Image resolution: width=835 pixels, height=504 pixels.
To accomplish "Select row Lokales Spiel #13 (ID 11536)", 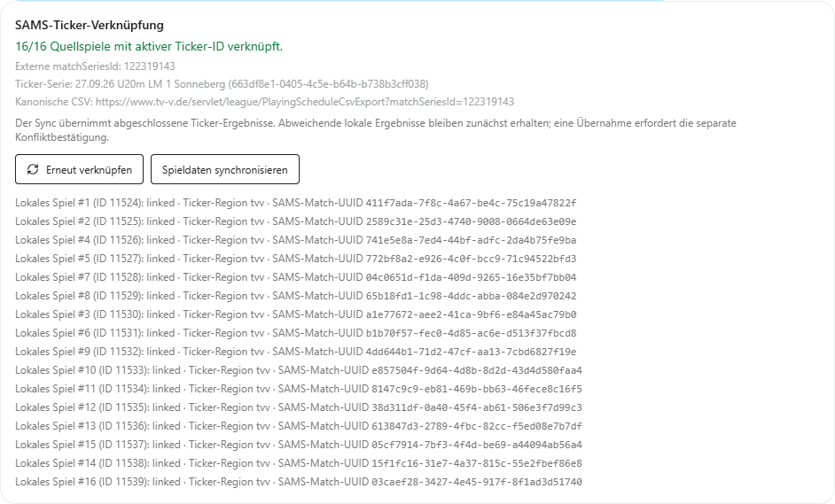I will pyautogui.click(x=298, y=426).
